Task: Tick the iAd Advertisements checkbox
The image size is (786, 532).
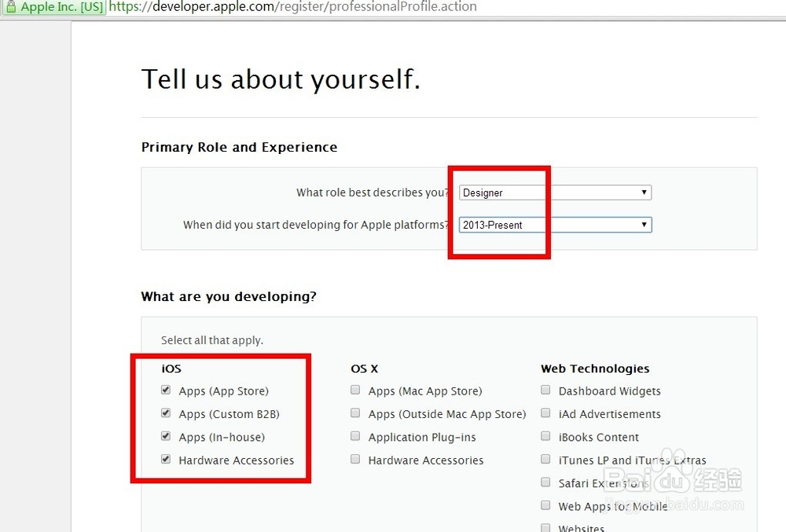Action: point(545,413)
